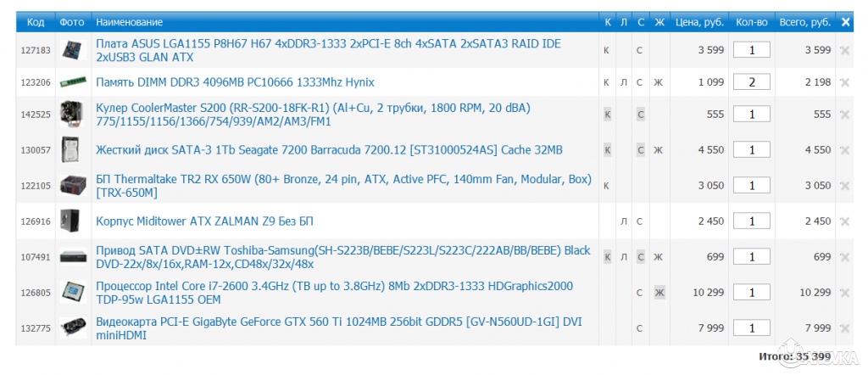Open the Hynix memory module thumbnail
868x375 pixels.
73,82
